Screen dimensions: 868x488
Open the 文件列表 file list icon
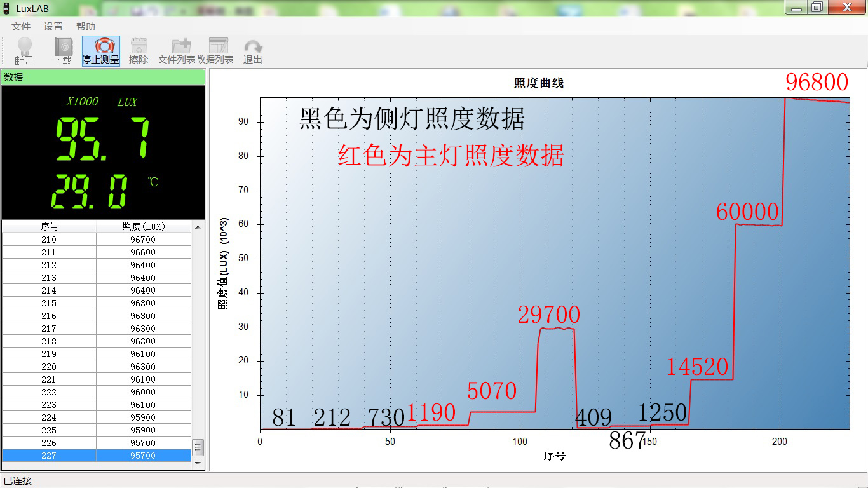pos(177,51)
